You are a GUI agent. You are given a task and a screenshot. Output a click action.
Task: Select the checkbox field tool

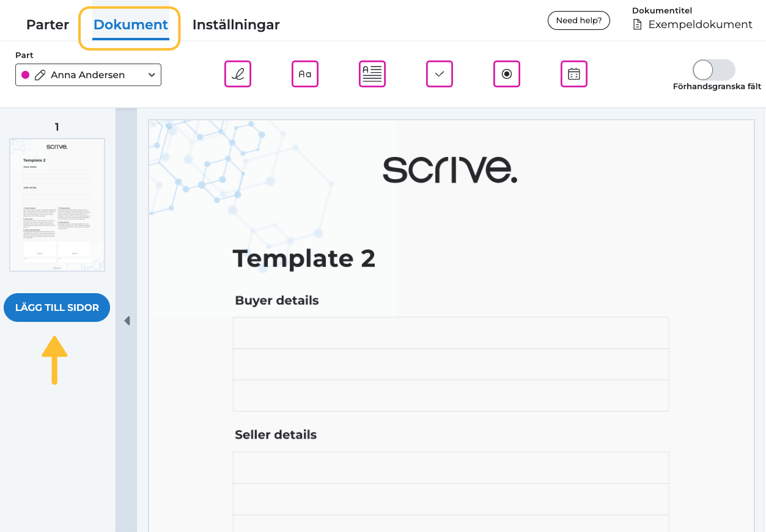coord(440,74)
